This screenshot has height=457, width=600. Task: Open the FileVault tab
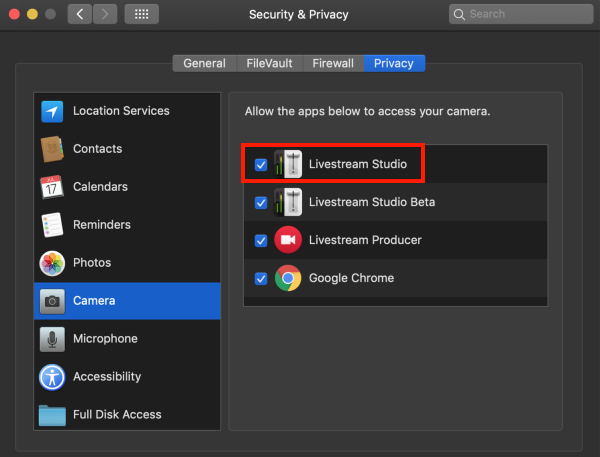click(270, 63)
